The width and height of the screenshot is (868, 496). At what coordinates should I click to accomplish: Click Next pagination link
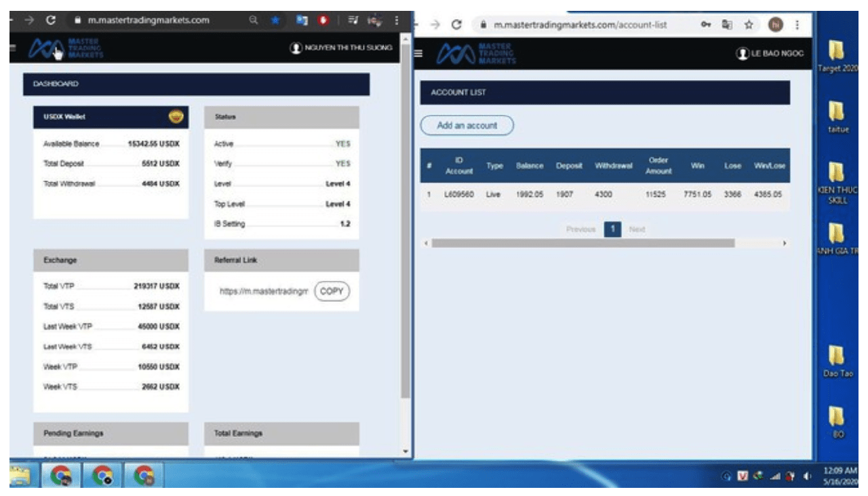pos(637,229)
